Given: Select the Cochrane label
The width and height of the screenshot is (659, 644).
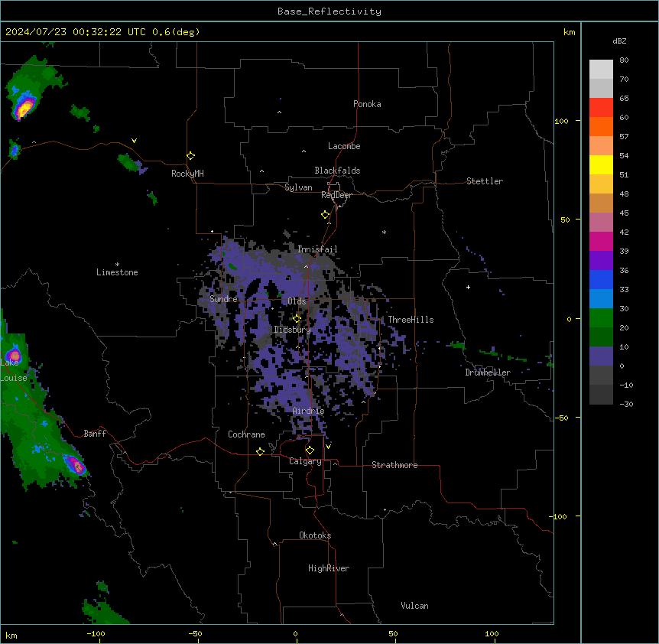Looking at the screenshot, I should coord(246,434).
